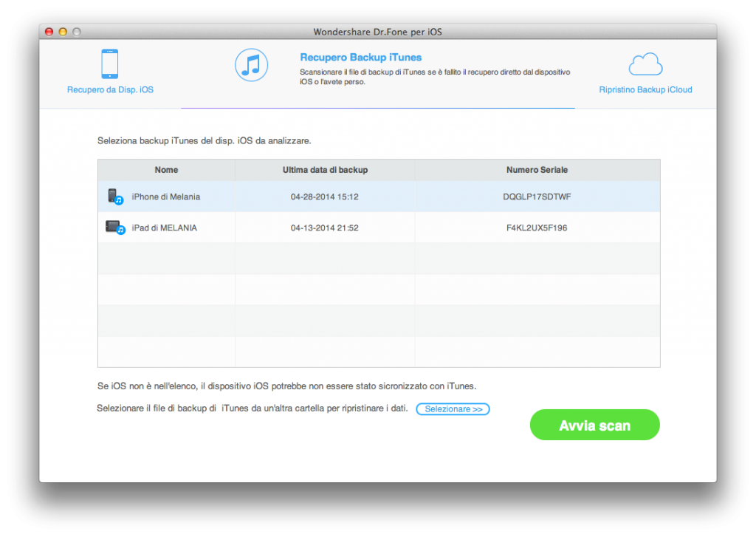Click the iPhone icon for iOS device recovery
756x537 pixels.
(110, 64)
